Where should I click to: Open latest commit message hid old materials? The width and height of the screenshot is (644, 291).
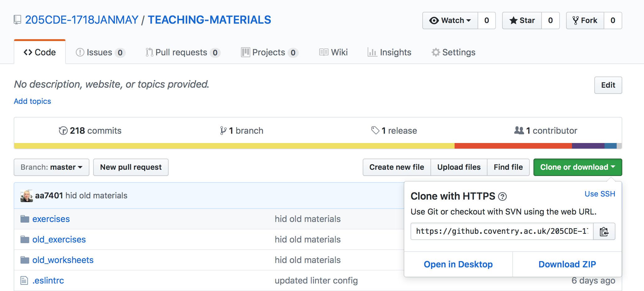click(96, 196)
